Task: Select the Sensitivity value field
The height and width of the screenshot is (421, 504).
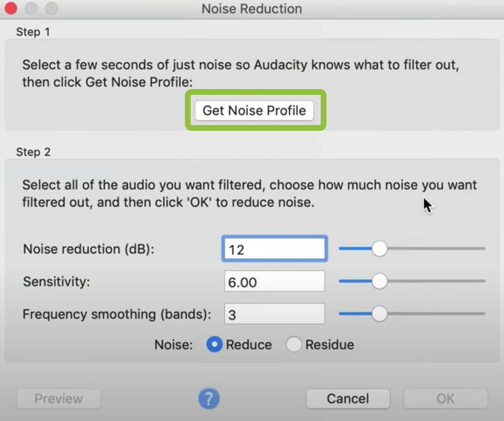Action: click(x=274, y=281)
